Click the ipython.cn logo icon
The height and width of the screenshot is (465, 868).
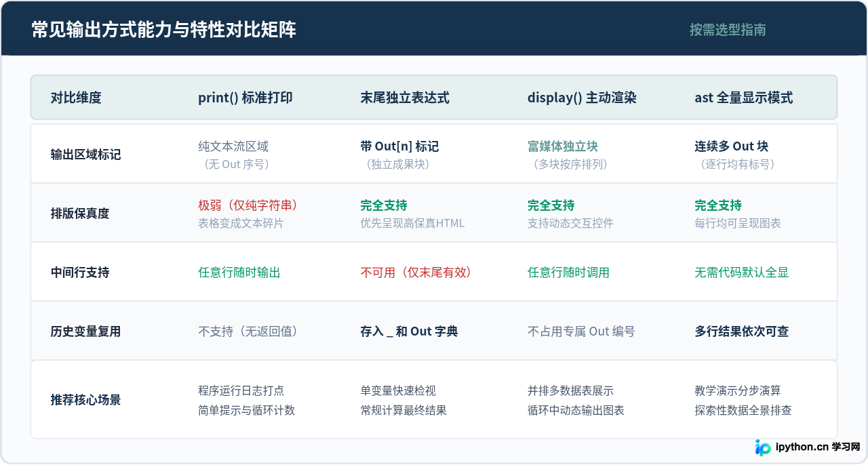tap(764, 447)
